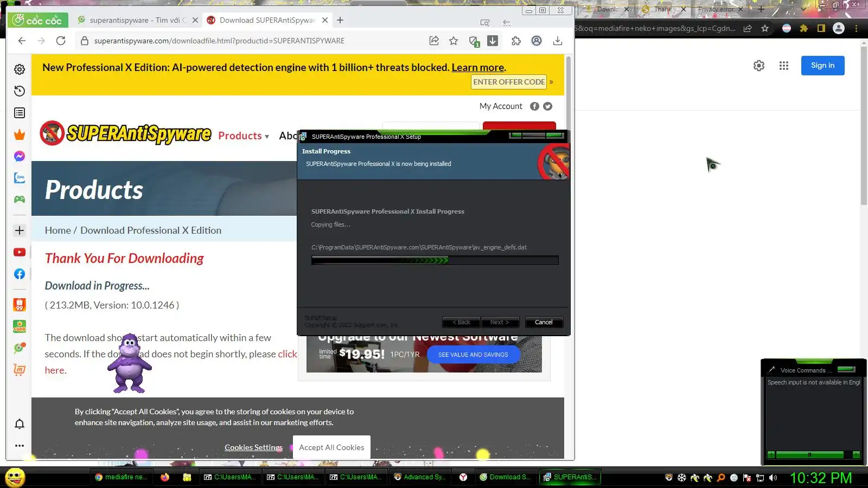The image size is (868, 488).
Task: Open the Messenger icon in Cốc Cốc sidebar
Action: 20,156
